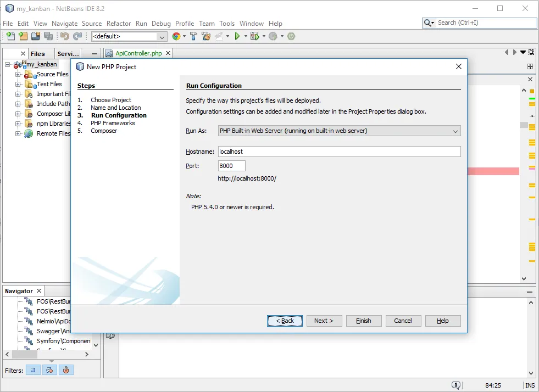Toggle the lock Navigator filter icon
539x392 pixels.
click(66, 370)
